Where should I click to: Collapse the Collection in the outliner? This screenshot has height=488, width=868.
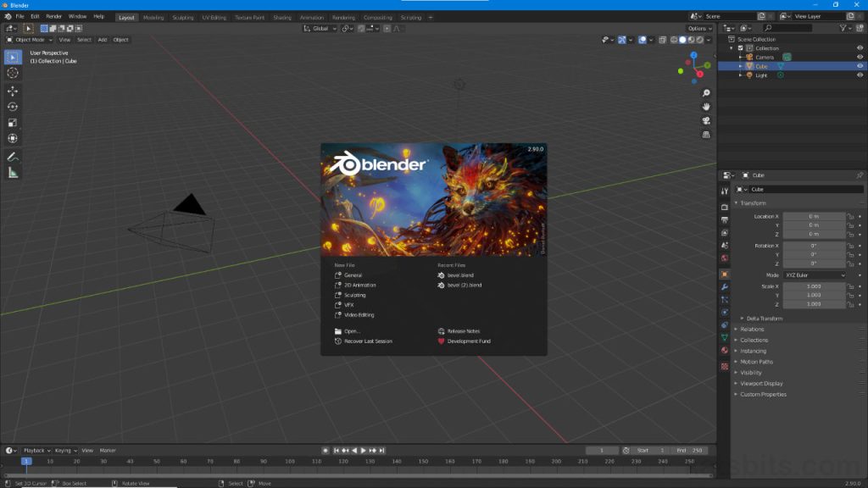coord(731,48)
